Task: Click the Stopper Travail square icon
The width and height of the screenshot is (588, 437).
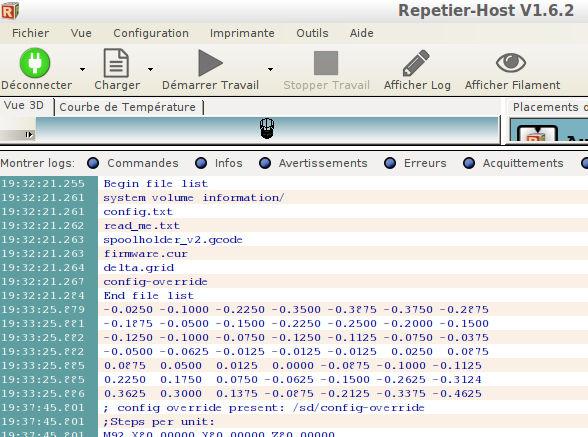Action: pyautogui.click(x=326, y=63)
